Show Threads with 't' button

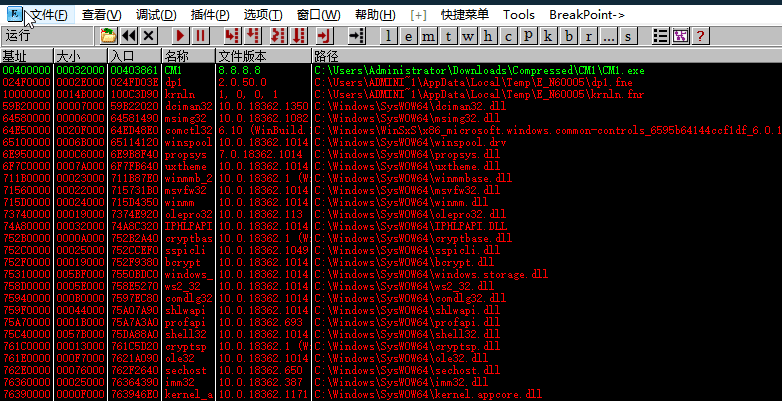[x=448, y=36]
